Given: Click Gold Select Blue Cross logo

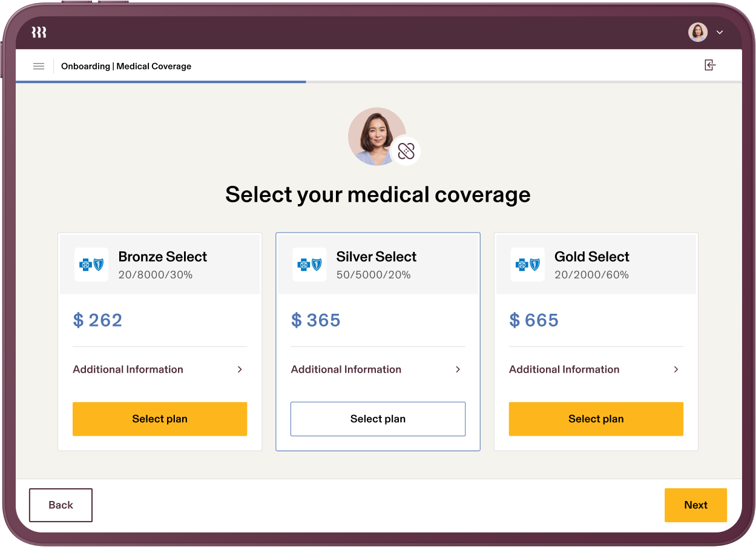Looking at the screenshot, I should 527,264.
